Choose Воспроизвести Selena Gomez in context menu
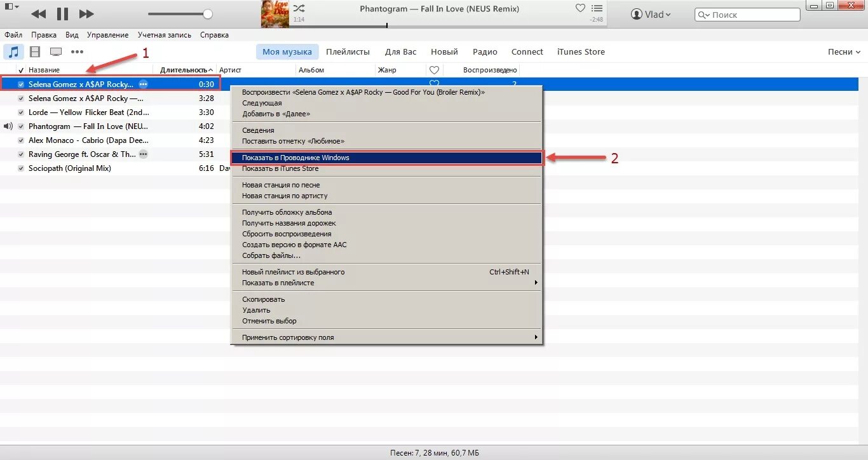Screen dimensions: 868x460 pos(386,92)
